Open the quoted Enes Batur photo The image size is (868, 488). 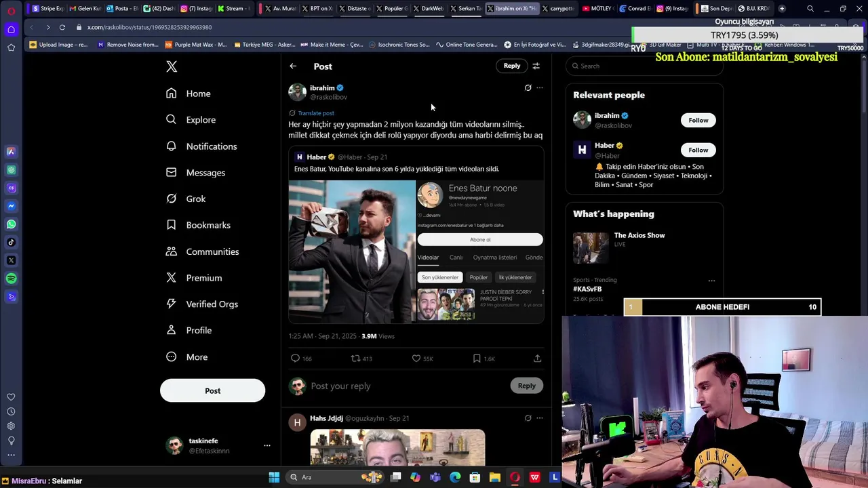352,251
